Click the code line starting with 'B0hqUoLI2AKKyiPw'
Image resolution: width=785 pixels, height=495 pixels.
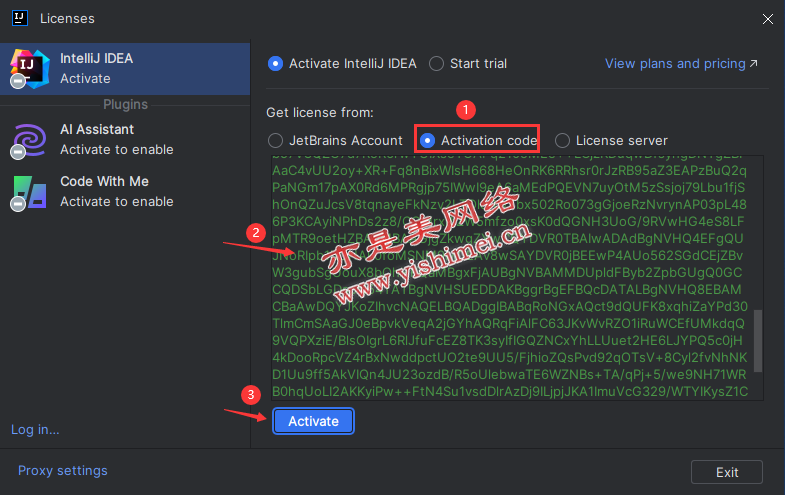(510, 391)
